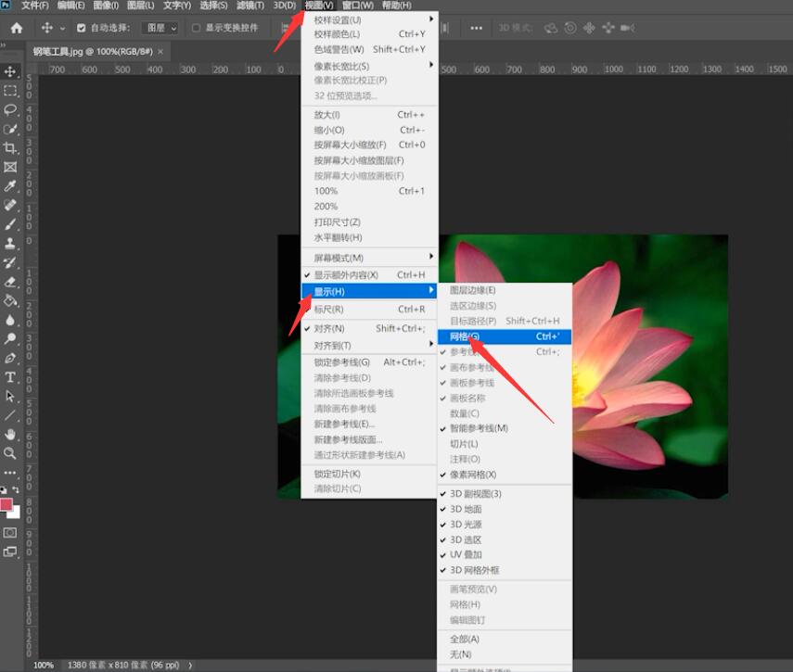
Task: Select the Eraser tool
Action: point(10,282)
